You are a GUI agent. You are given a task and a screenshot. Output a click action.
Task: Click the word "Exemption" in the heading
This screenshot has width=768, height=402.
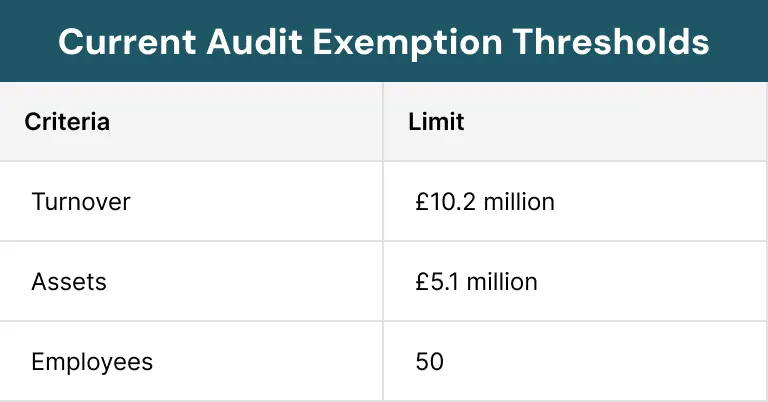click(408, 44)
